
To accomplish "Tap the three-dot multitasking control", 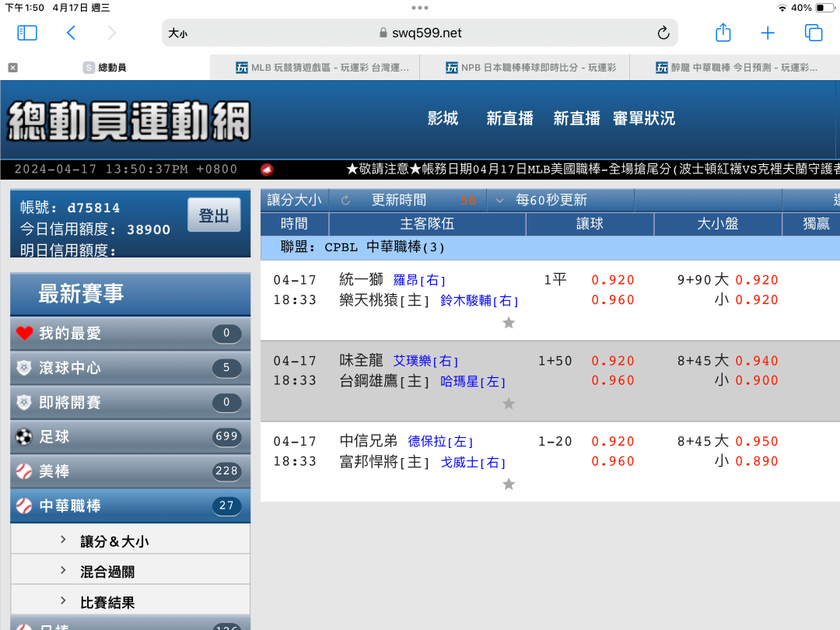I will click(420, 8).
